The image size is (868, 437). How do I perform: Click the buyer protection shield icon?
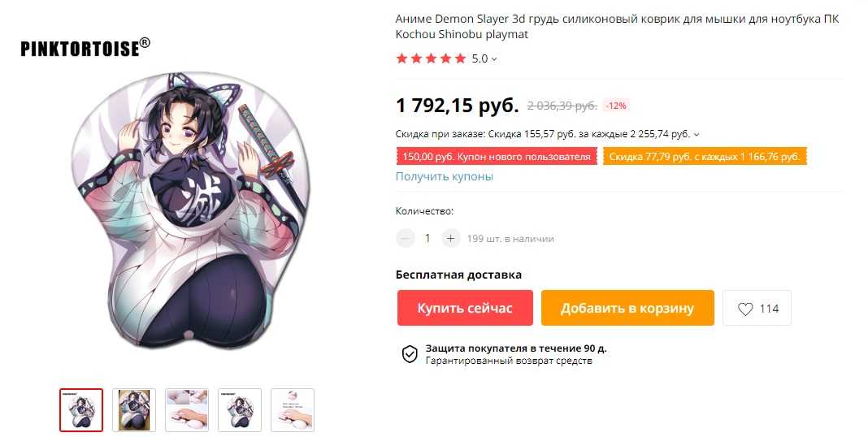(409, 355)
